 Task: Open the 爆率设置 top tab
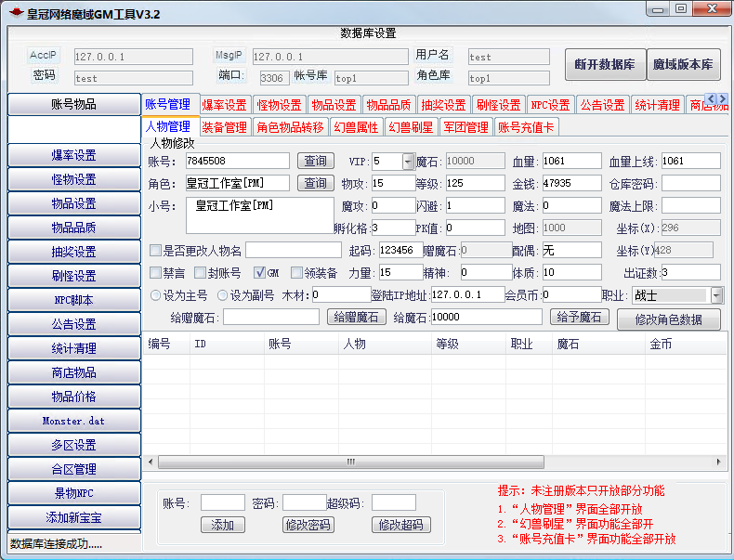coord(224,105)
